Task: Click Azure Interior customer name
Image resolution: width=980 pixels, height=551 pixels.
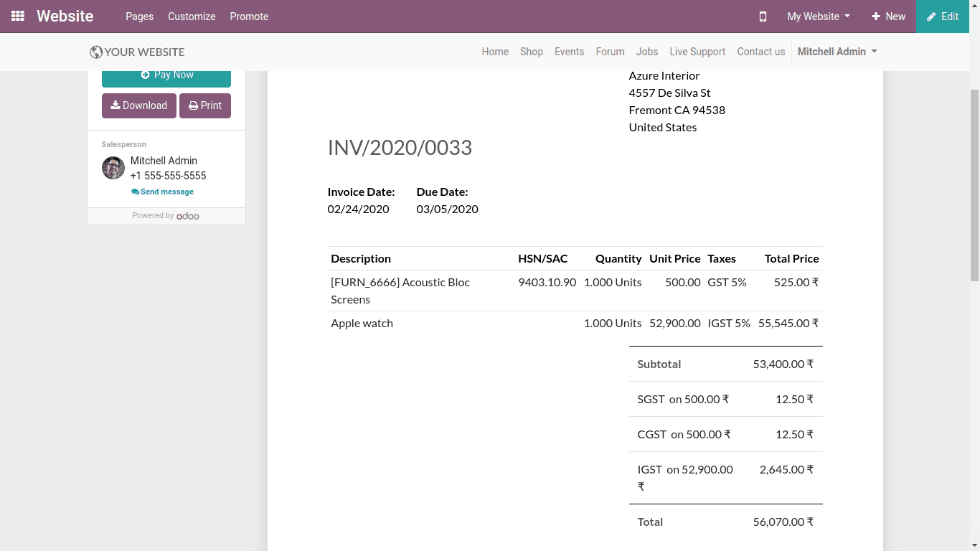Action: tap(664, 75)
